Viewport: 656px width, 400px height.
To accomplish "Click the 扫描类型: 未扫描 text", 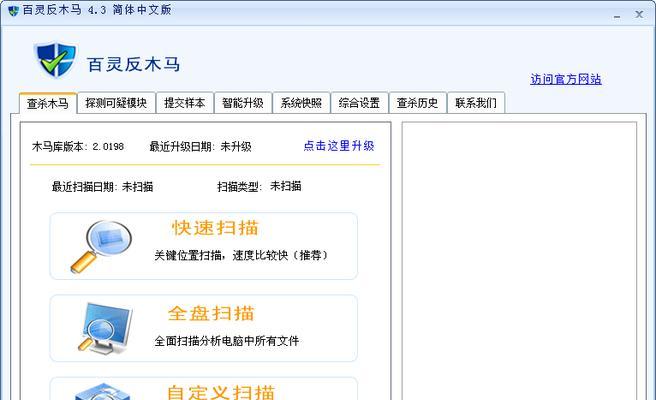I will point(259,186).
